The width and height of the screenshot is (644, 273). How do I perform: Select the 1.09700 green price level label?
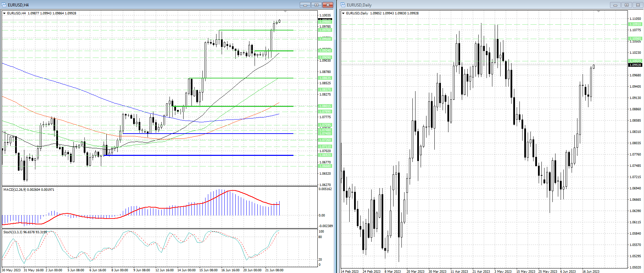[x=325, y=30]
